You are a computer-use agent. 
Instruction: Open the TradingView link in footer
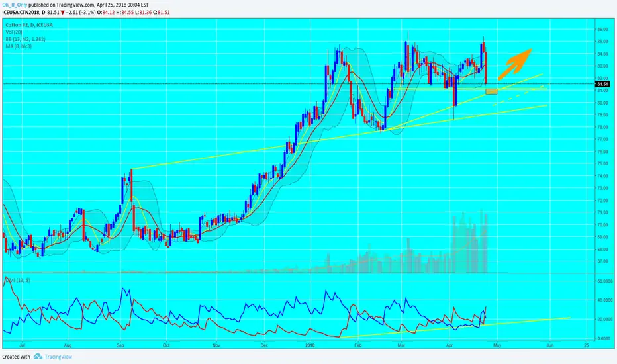tap(58, 357)
